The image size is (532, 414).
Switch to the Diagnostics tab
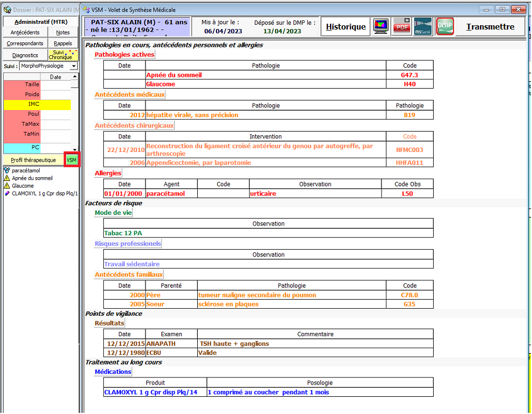(25, 55)
